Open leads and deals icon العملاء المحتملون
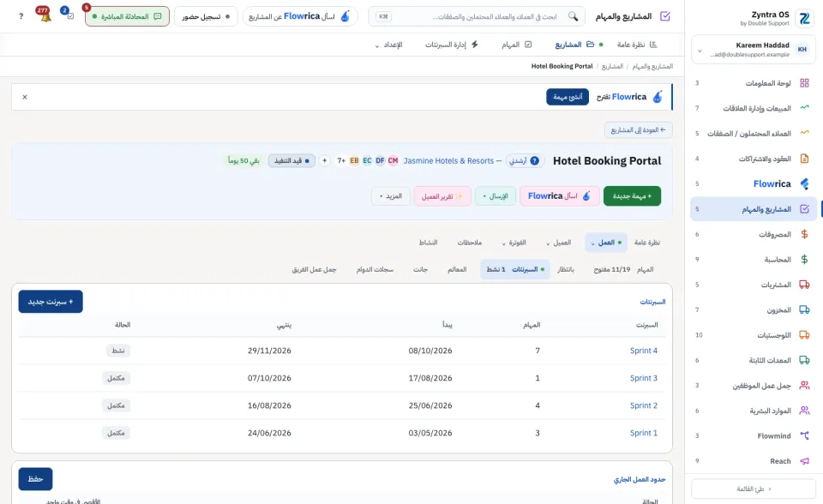 coord(804,133)
